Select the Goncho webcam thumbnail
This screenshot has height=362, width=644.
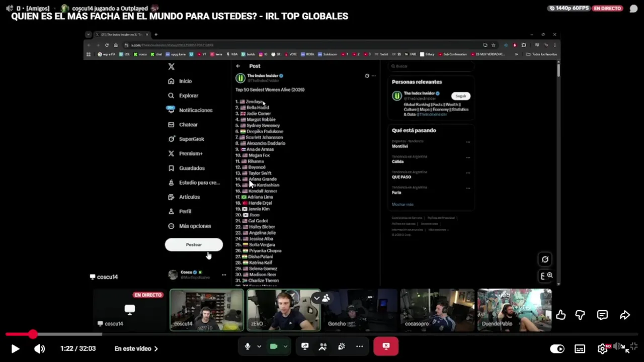pyautogui.click(x=360, y=310)
